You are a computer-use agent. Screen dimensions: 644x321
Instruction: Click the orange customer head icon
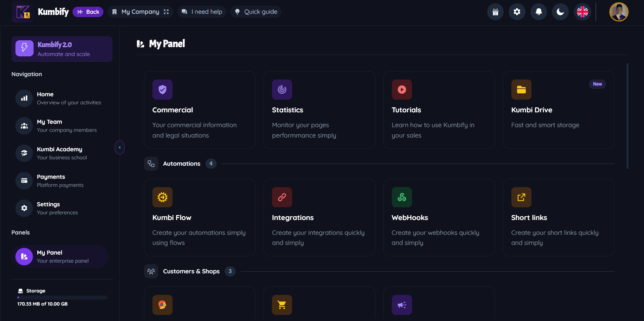coord(163,305)
